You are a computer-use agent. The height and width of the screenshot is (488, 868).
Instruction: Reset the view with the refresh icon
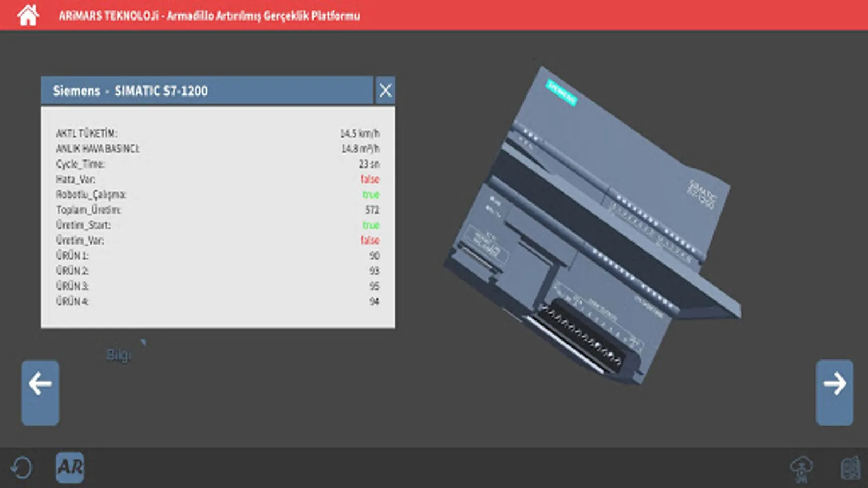pos(22,467)
